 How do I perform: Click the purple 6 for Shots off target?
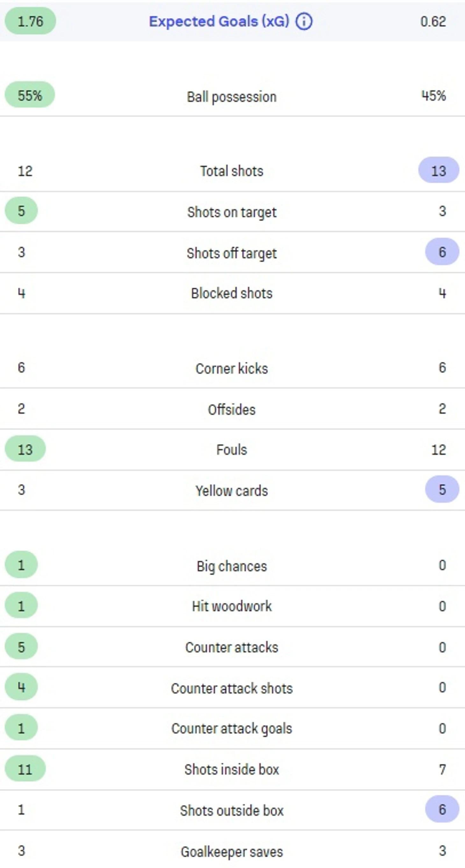442,252
